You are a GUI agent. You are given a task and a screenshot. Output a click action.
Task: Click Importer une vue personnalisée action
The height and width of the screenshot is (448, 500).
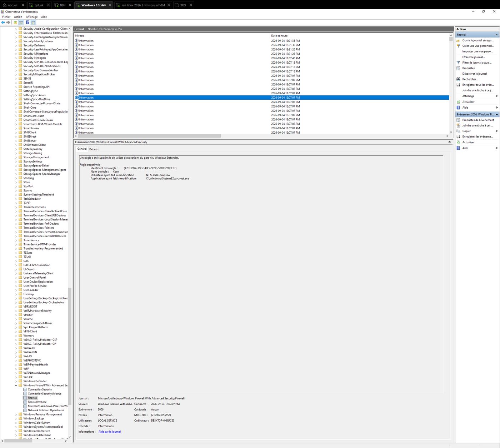click(x=477, y=51)
